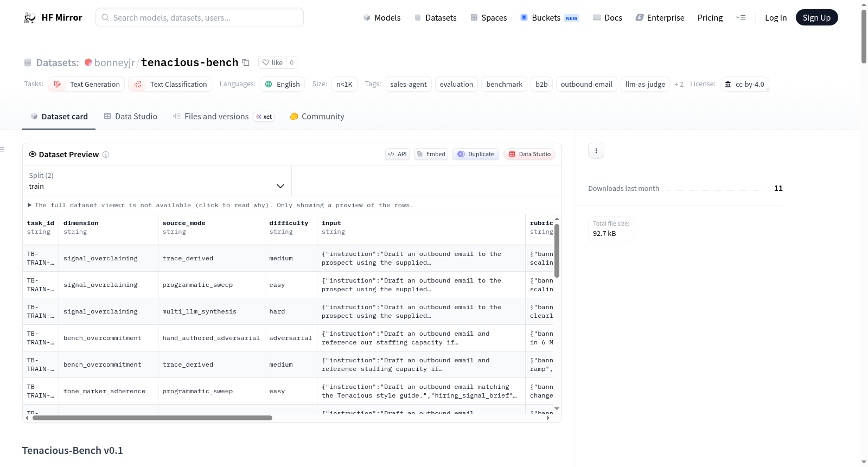Click the API button in Dataset Preview
Screen dimensions: 868x467
coord(397,154)
